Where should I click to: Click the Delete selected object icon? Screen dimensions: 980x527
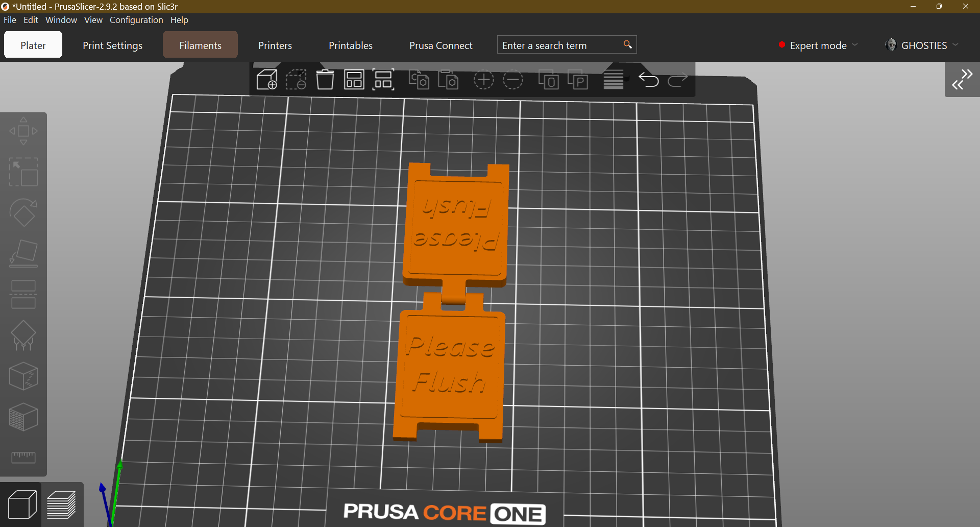click(296, 80)
